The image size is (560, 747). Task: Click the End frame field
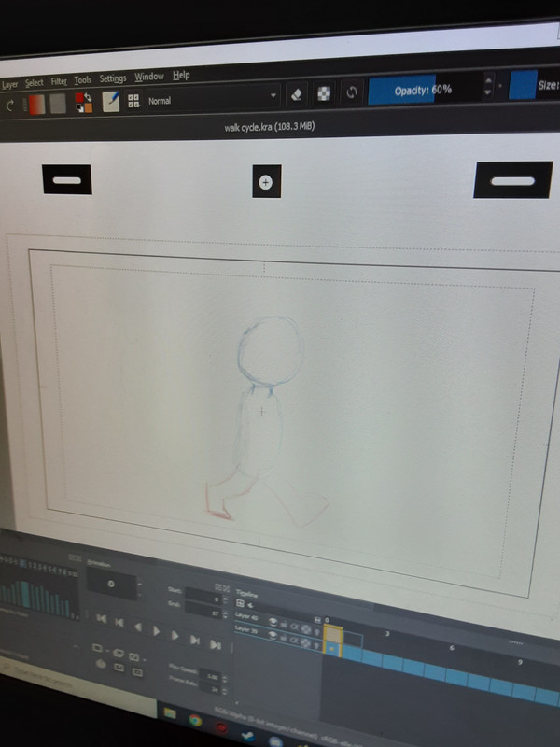coord(203,611)
